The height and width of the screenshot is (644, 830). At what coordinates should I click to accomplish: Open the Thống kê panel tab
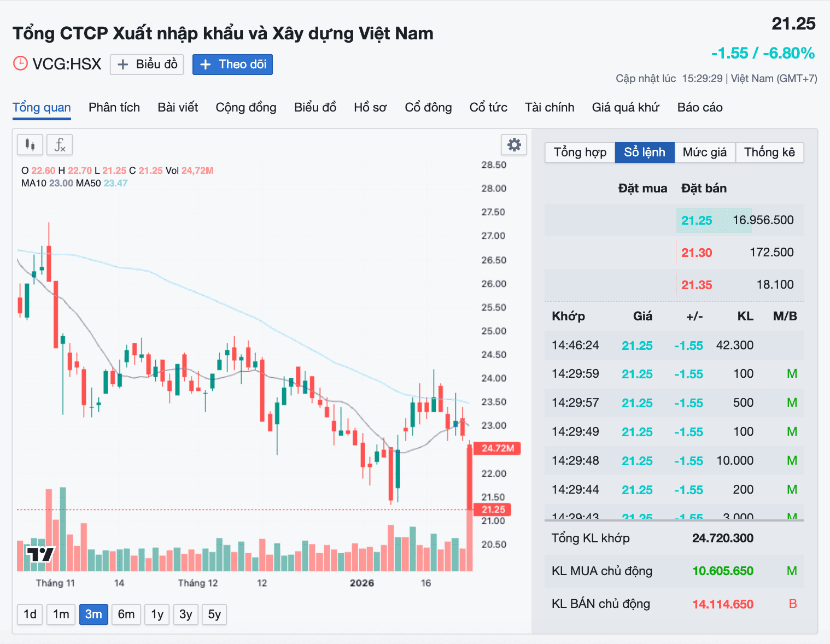pyautogui.click(x=769, y=152)
